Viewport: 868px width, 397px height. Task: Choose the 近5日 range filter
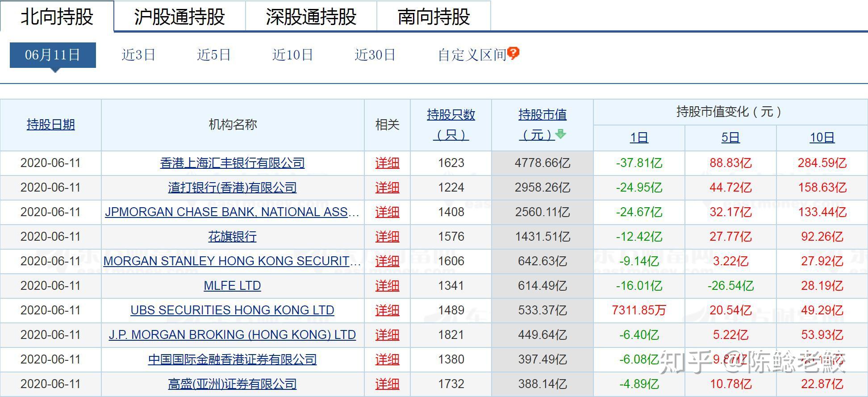(x=214, y=55)
